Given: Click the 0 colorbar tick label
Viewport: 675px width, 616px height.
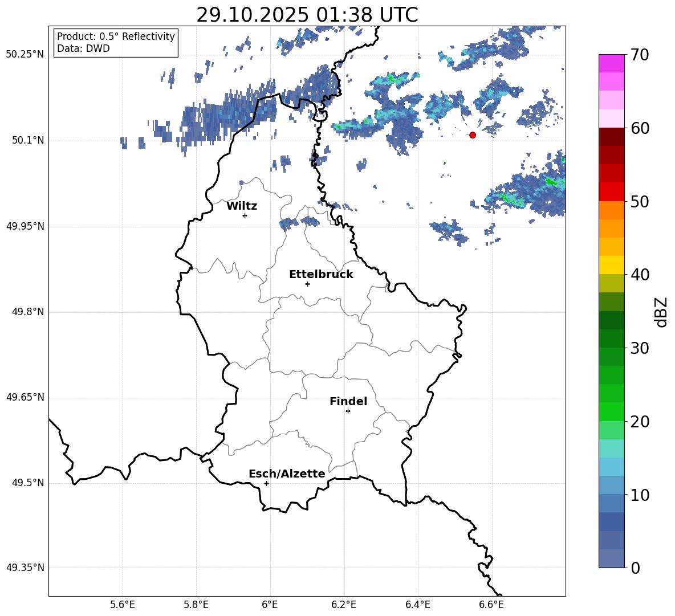Looking at the screenshot, I should coord(635,568).
